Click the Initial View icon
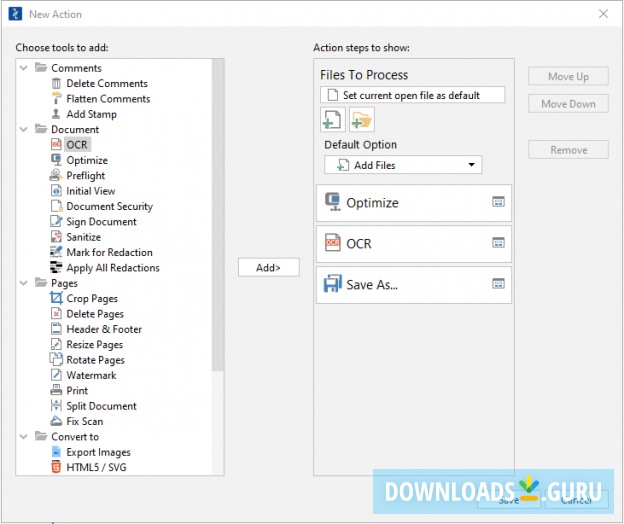 56,191
